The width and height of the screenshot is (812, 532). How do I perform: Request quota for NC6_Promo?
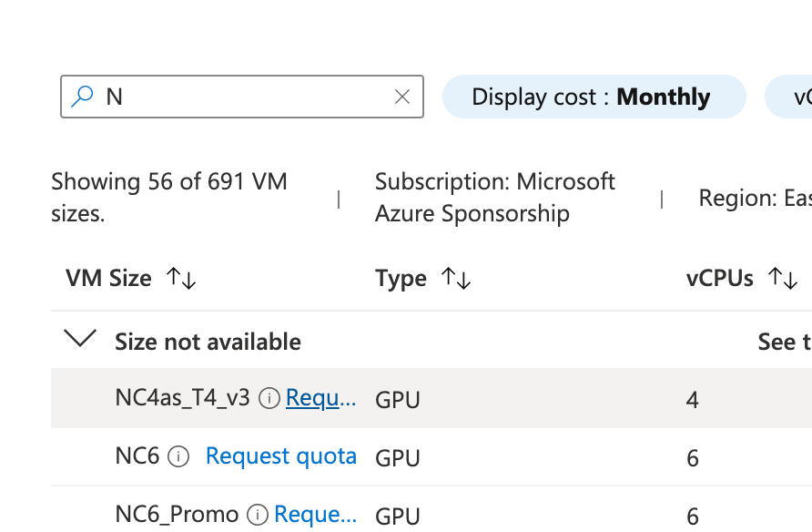pos(315,515)
